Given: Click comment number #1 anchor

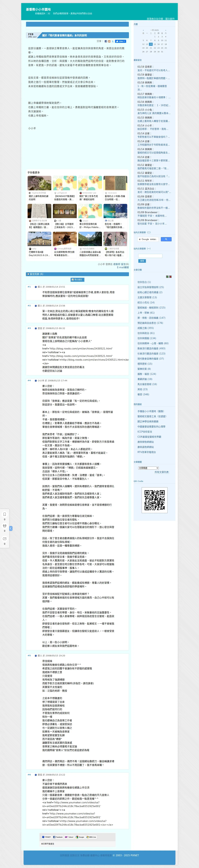Looking at the screenshot, I should point(29,287).
